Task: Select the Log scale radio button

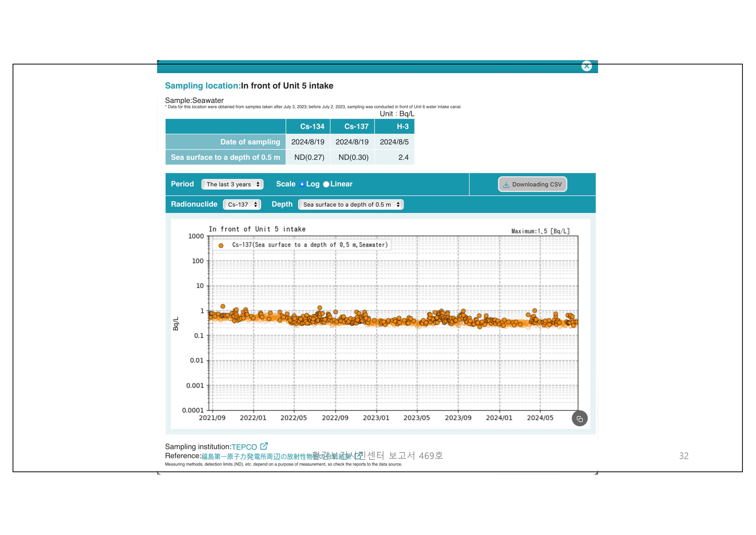Action: point(302,184)
